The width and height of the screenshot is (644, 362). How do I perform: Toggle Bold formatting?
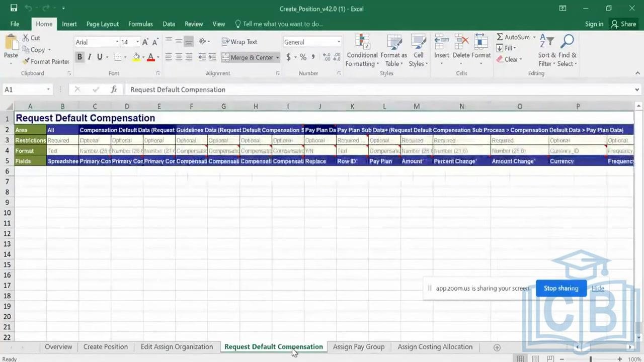click(x=79, y=57)
